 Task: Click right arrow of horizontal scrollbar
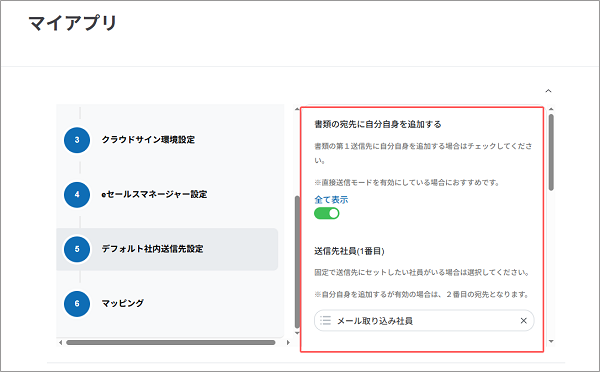(288, 343)
